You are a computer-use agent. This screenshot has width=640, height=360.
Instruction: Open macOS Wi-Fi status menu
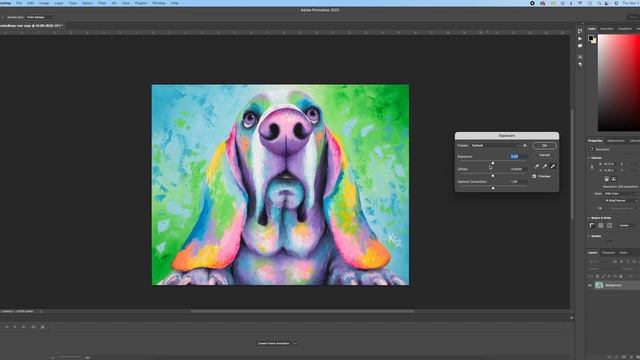[x=580, y=3]
